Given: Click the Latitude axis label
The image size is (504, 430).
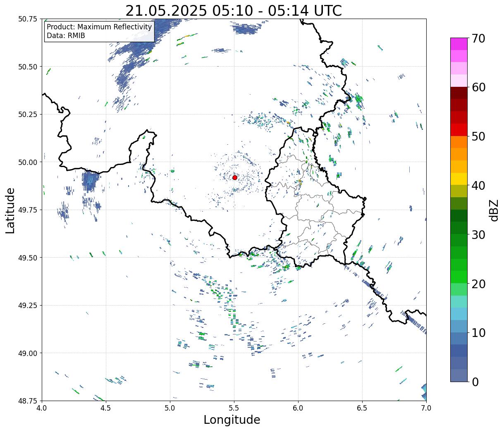Looking at the screenshot, I should pos(10,210).
